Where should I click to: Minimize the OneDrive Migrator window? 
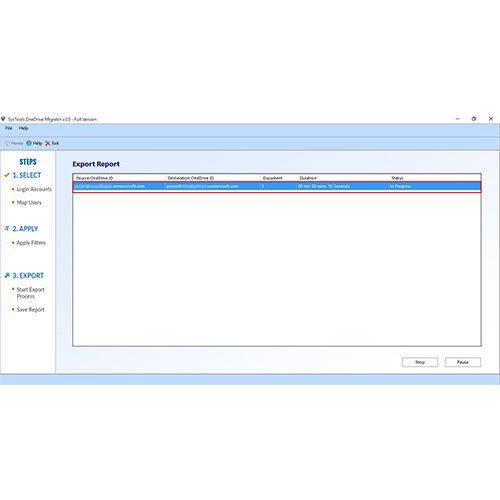[458, 119]
